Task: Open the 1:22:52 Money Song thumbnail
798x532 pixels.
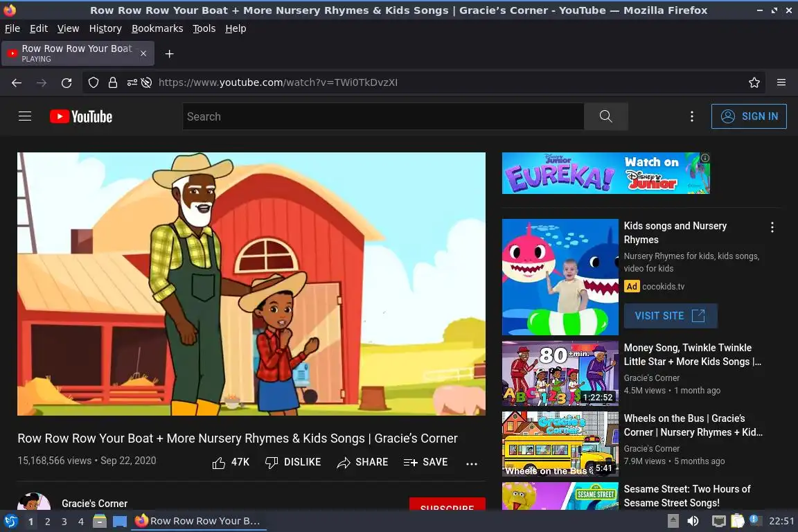Action: (x=560, y=373)
